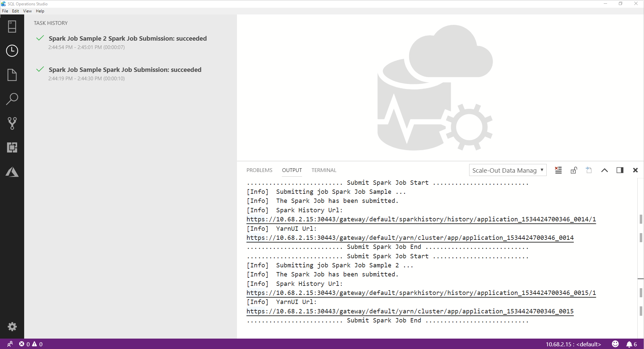Restore the window using title bar button
This screenshot has width=644, height=349.
coord(621,4)
